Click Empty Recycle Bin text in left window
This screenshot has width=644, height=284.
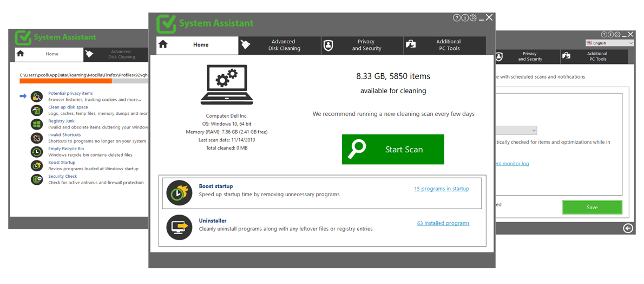(x=66, y=149)
